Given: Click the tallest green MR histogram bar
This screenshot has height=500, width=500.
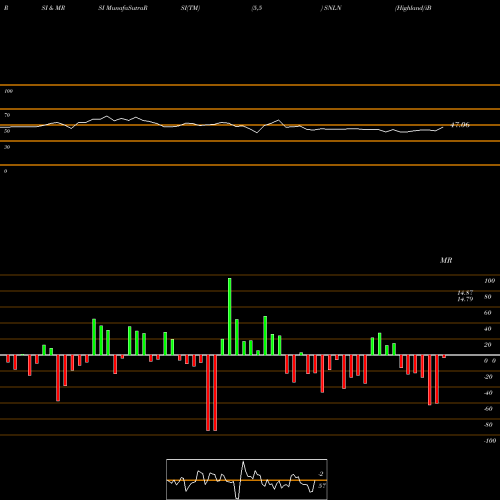Looking at the screenshot, I should [230, 316].
